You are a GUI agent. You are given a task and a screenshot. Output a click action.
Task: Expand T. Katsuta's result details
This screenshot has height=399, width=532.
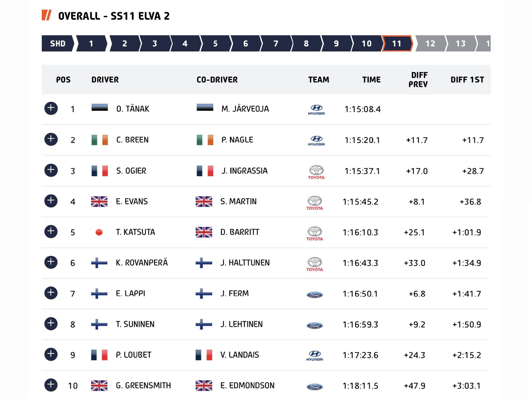click(x=51, y=231)
